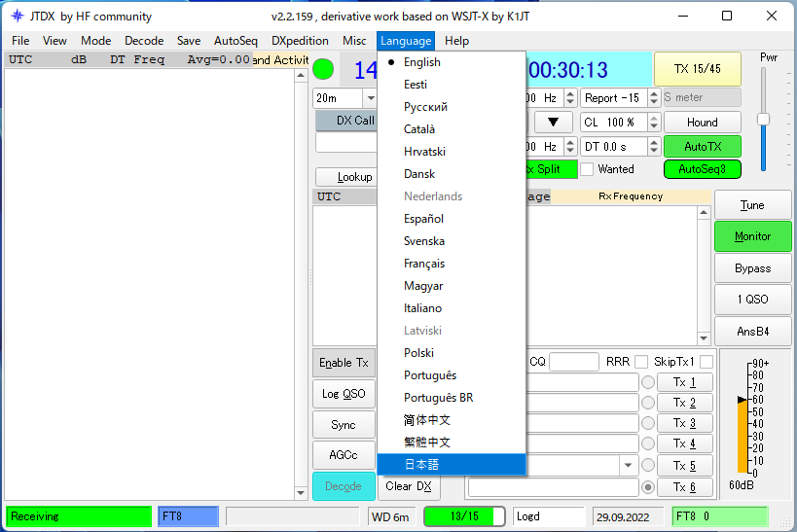Select radio button next to Tx 1
Image resolution: width=797 pixels, height=532 pixels.
click(x=648, y=382)
